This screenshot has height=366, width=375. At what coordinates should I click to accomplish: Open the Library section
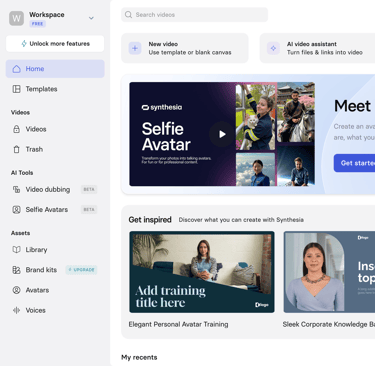click(55, 250)
